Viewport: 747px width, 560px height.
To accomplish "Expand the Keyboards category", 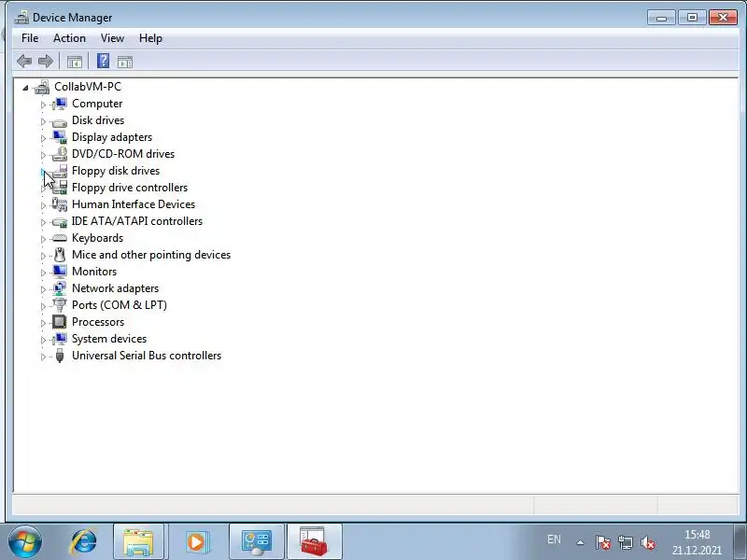I will (x=43, y=239).
